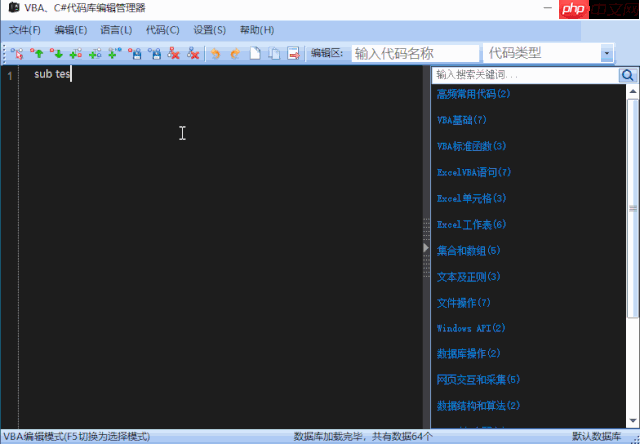Open the 帮助(H) menu
Image resolution: width=640 pixels, height=444 pixels.
(x=257, y=30)
